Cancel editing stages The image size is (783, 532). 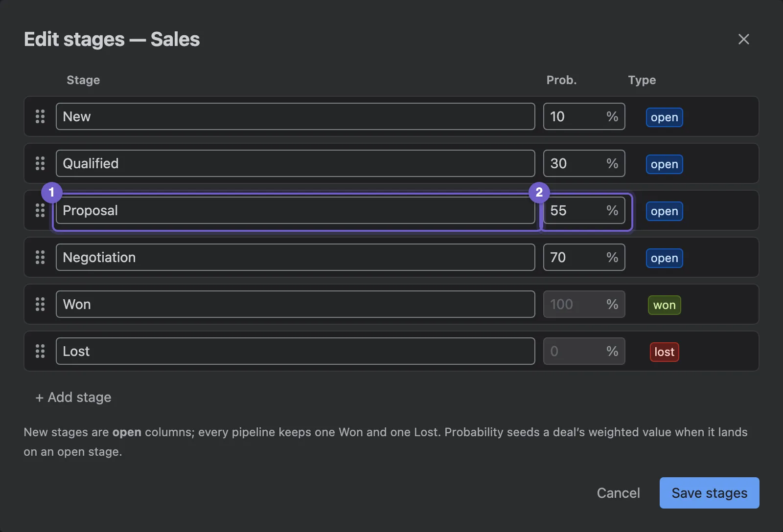pos(618,493)
